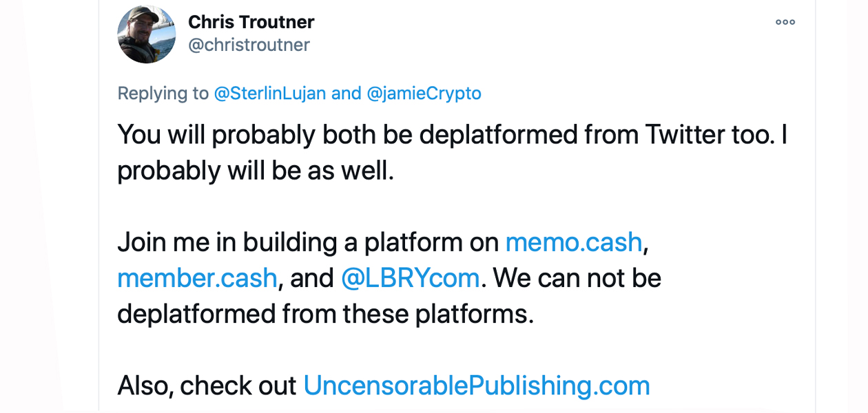The height and width of the screenshot is (413, 868).
Task: Click the "deplatformed from these platforms" line
Action: [326, 314]
